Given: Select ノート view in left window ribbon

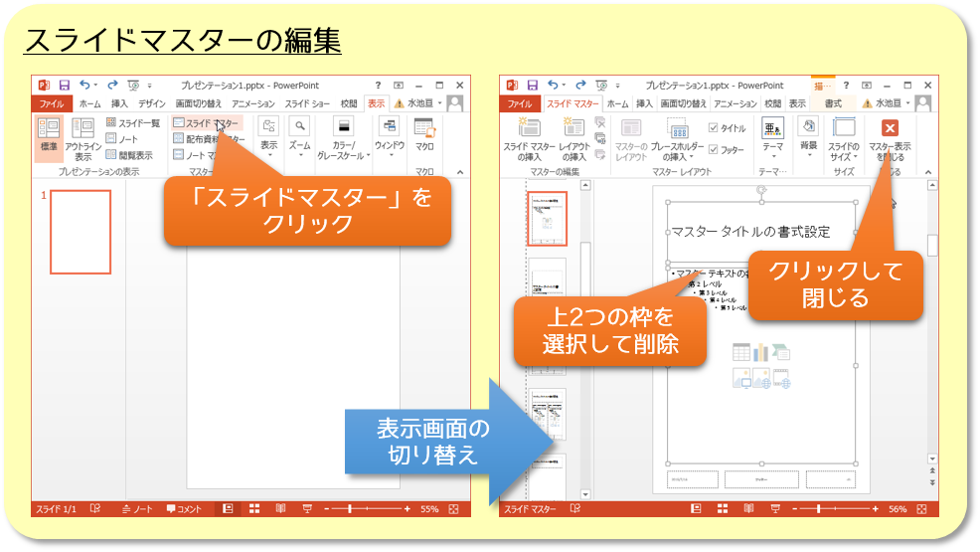Looking at the screenshot, I should pos(122,139).
